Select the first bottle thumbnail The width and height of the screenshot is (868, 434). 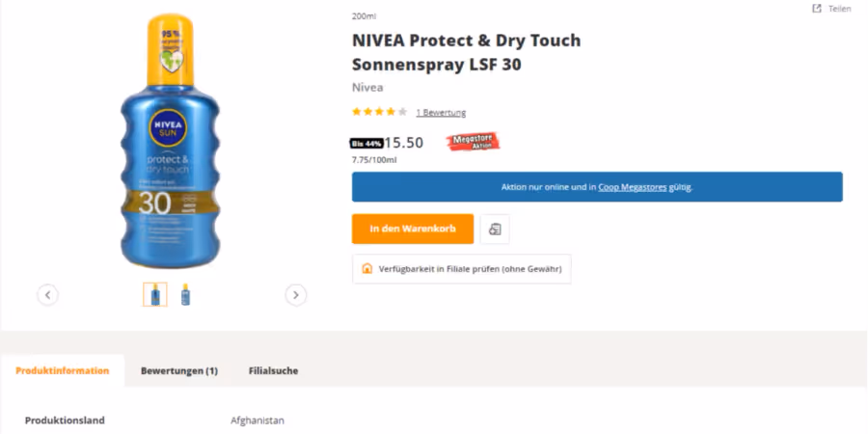tap(154, 294)
